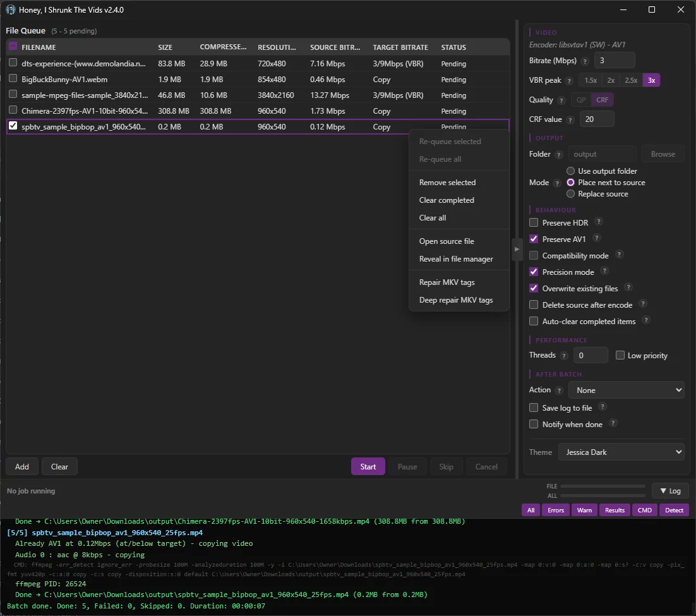Select the Use output folder radio option
This screenshot has height=616, width=696.
(570, 171)
